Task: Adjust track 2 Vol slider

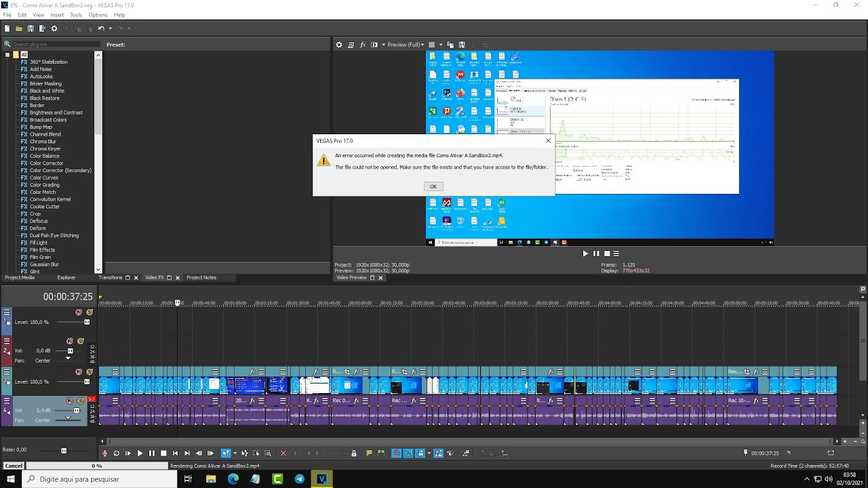Action: (70, 350)
